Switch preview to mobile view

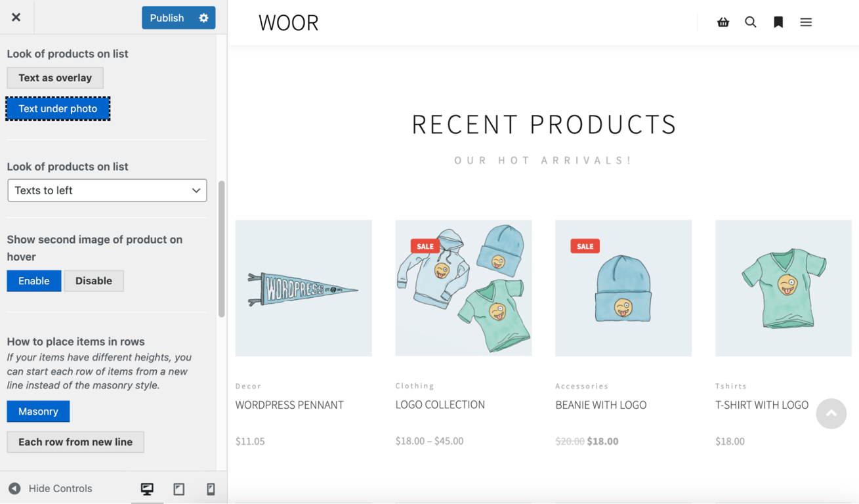[x=210, y=488]
